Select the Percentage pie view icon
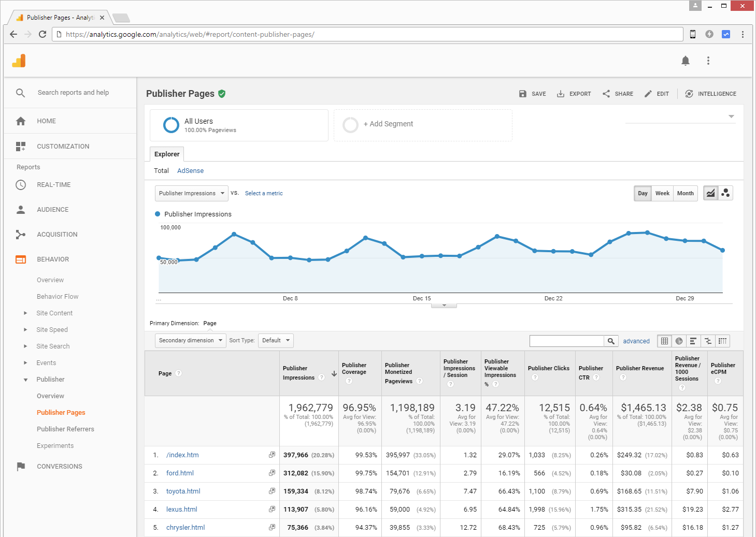The image size is (756, 537). pyautogui.click(x=679, y=341)
